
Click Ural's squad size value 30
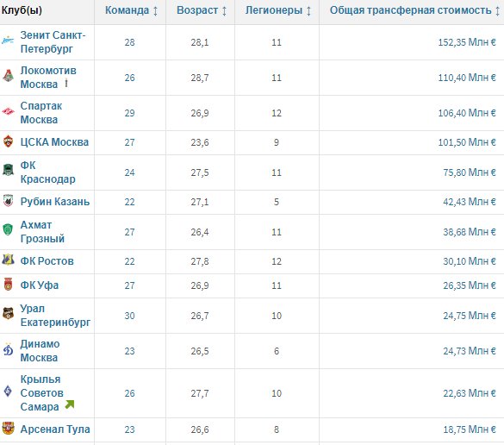click(129, 316)
